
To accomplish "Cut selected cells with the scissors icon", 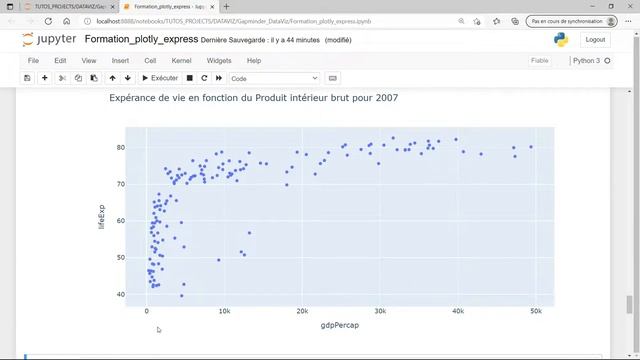I will point(62,78).
